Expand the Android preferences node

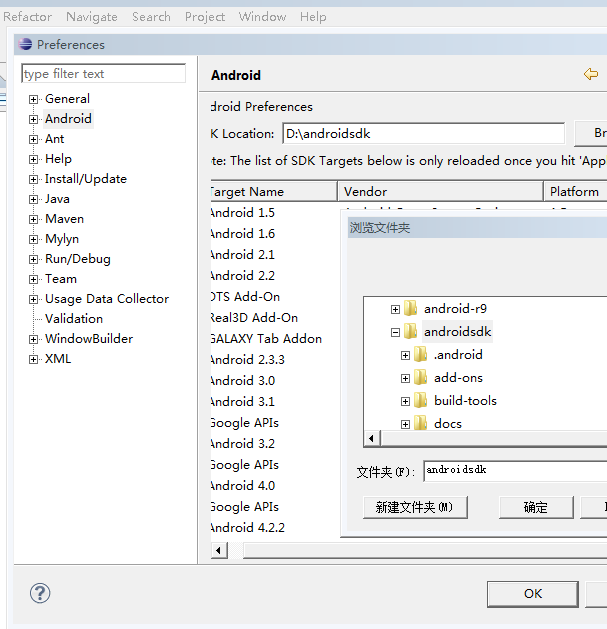[33, 119]
